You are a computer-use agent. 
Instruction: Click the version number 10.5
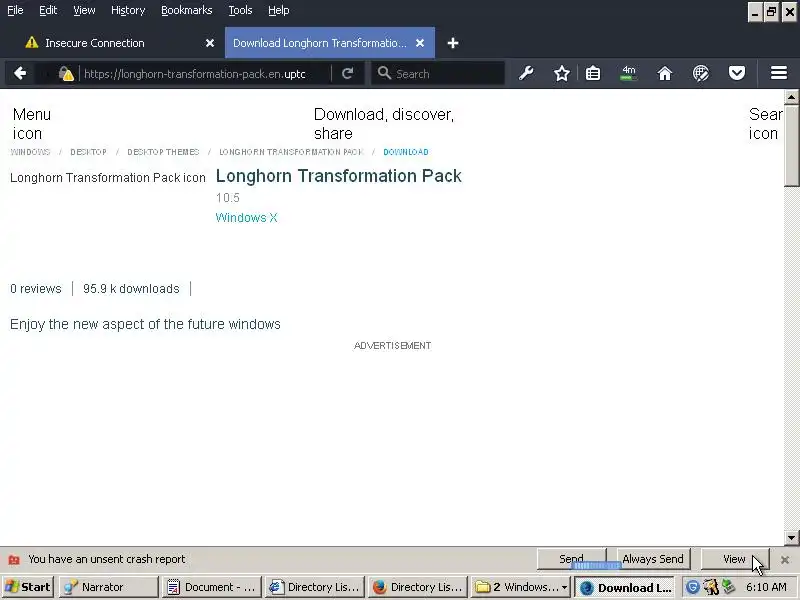(228, 198)
